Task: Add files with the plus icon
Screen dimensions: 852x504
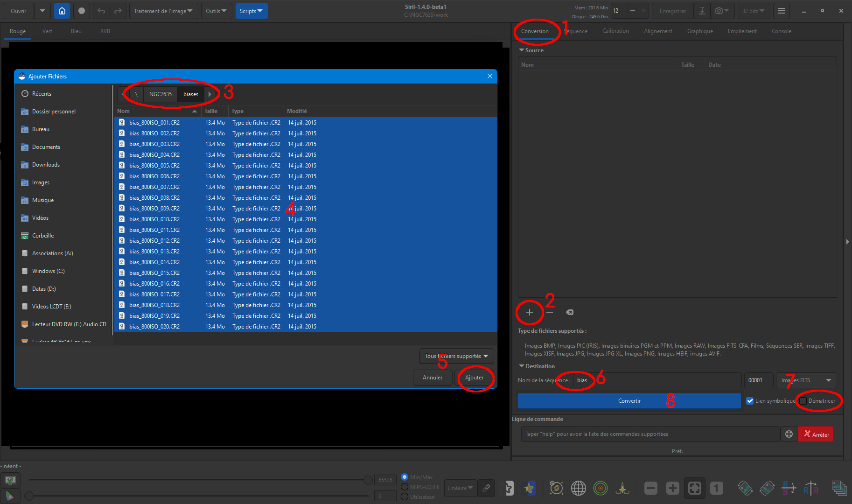Action: 530,312
